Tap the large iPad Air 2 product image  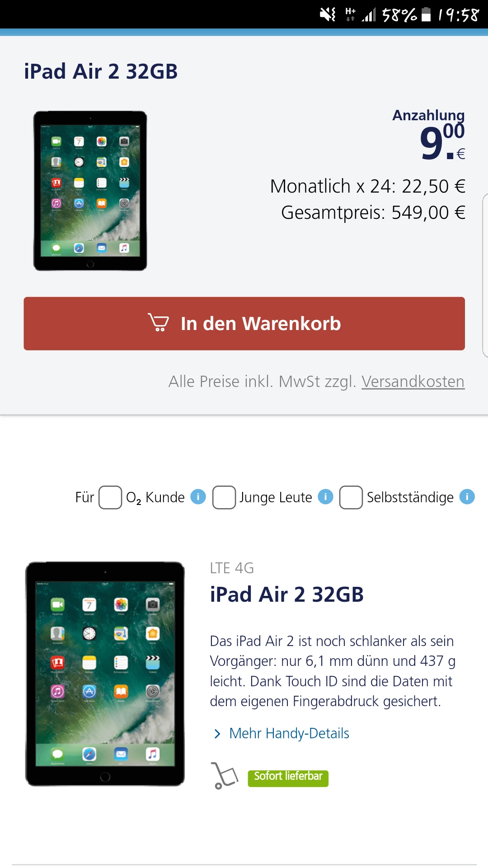[x=105, y=674]
